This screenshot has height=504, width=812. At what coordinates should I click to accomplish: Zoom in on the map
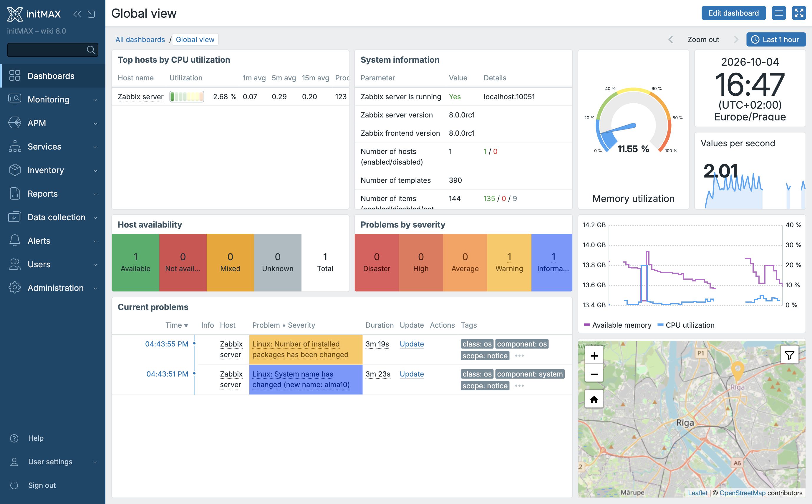pos(594,356)
